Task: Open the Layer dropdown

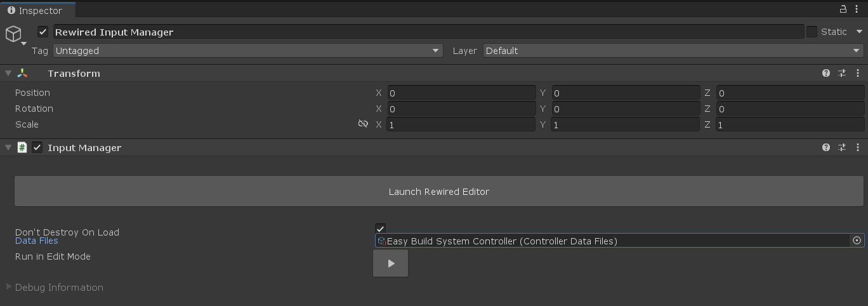Action: (x=673, y=51)
